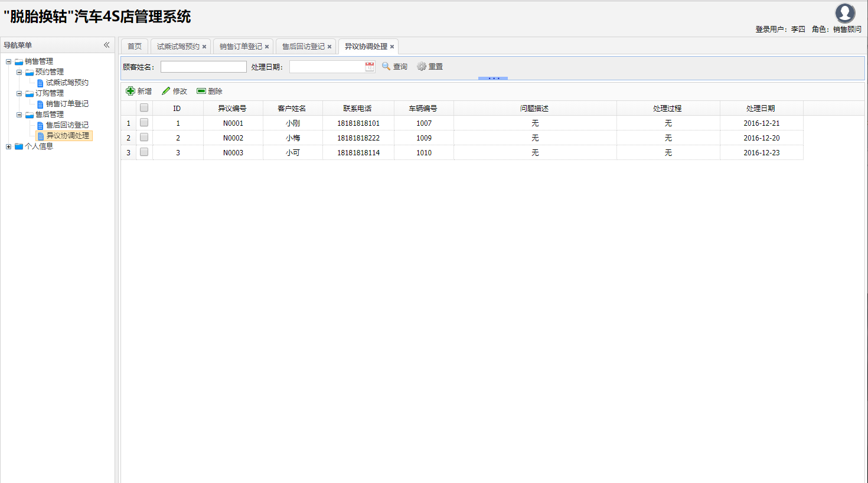Click the 顾客姓名 input field
This screenshot has height=483, width=868.
pos(204,67)
